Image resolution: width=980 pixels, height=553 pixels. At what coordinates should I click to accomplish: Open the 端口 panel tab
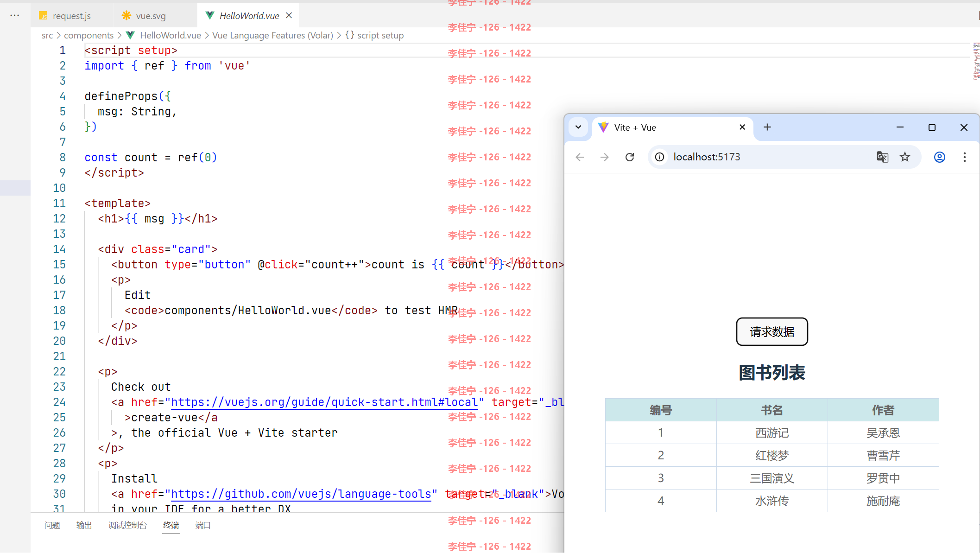pyautogui.click(x=203, y=525)
